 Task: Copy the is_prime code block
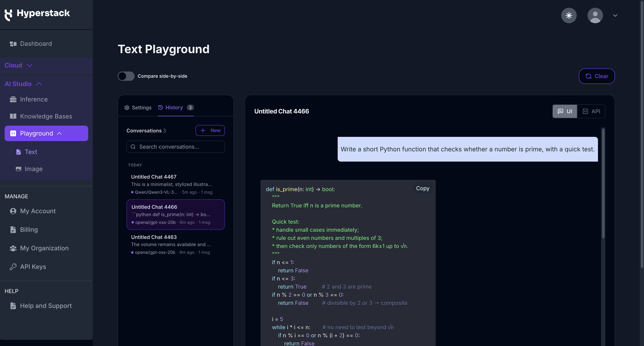point(423,188)
